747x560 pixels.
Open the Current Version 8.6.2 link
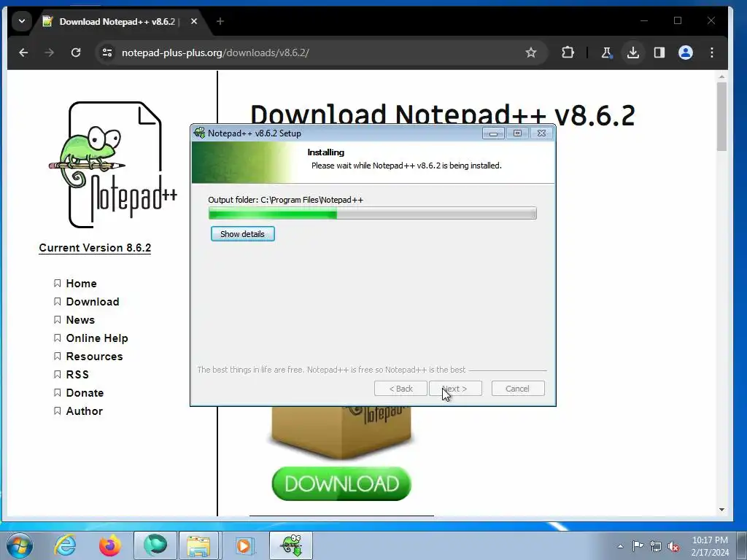coord(95,248)
